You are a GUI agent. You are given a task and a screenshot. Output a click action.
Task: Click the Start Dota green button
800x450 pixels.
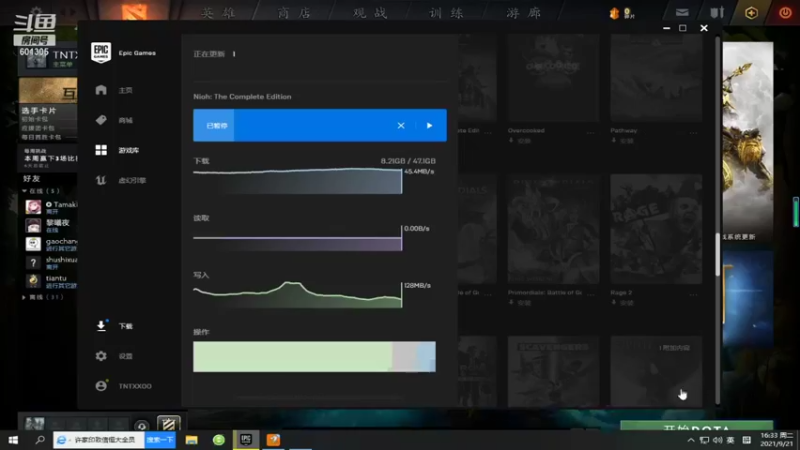697,426
